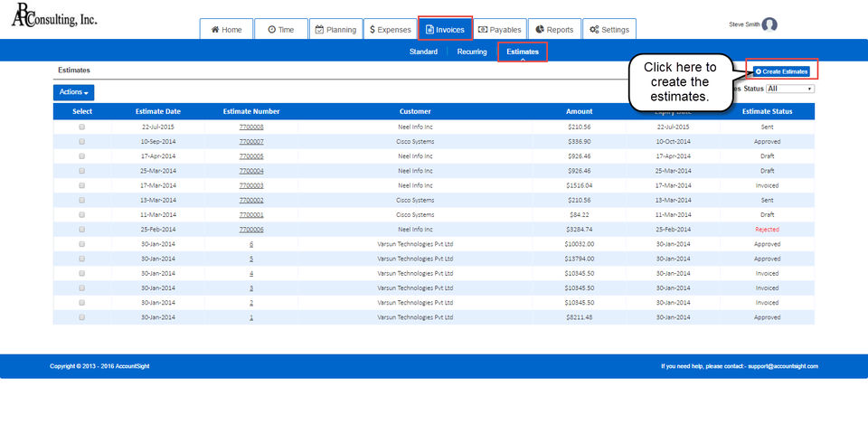Viewport: 868px width, 443px height.
Task: Select checkbox for Varsun estimate 5
Action: 82,259
